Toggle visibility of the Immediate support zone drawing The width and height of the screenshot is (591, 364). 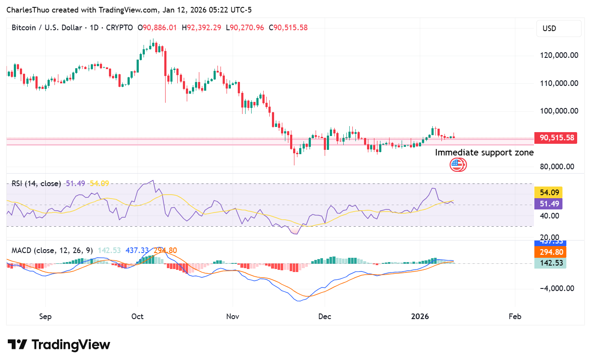[x=485, y=152]
